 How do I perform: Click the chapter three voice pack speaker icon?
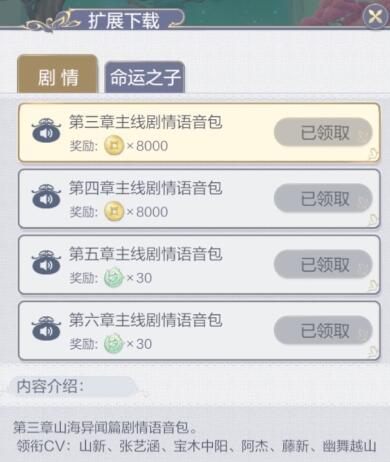pyautogui.click(x=46, y=130)
